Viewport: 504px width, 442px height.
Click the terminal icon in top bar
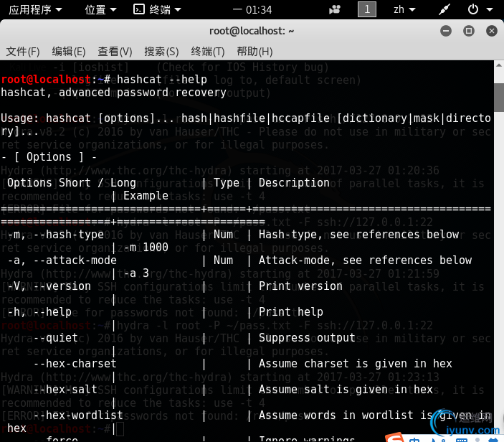click(139, 9)
